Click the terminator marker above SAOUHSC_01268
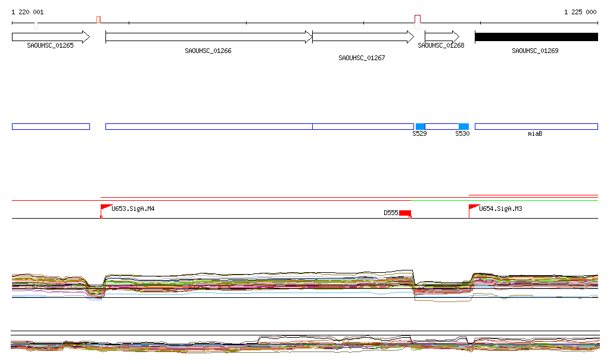 (418, 20)
